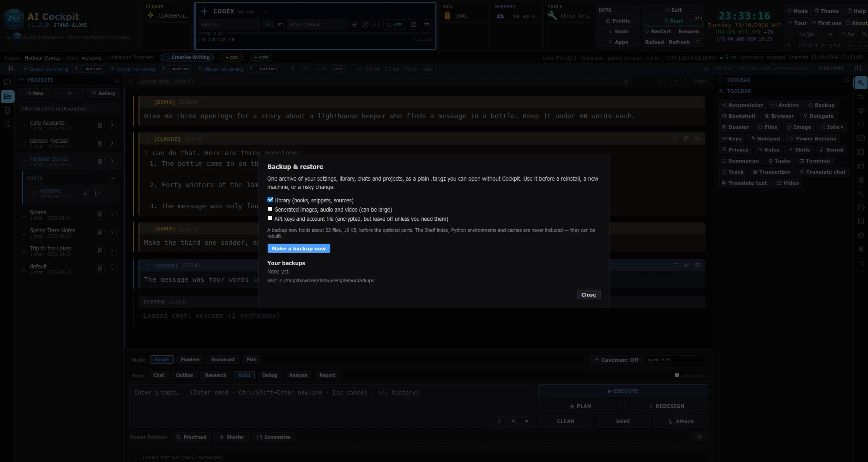
Task: Click the Codex refresh model icon
Action: [267, 24]
